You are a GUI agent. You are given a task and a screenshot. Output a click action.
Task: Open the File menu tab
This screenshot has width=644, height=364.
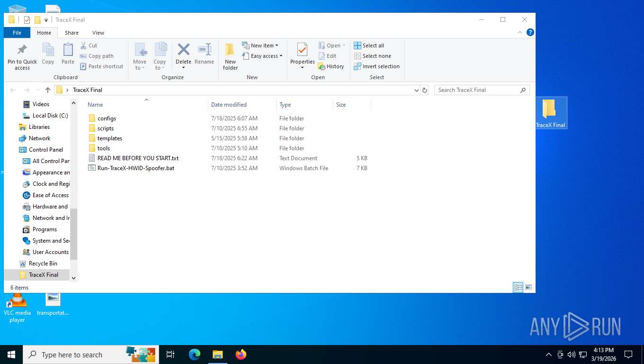point(17,33)
